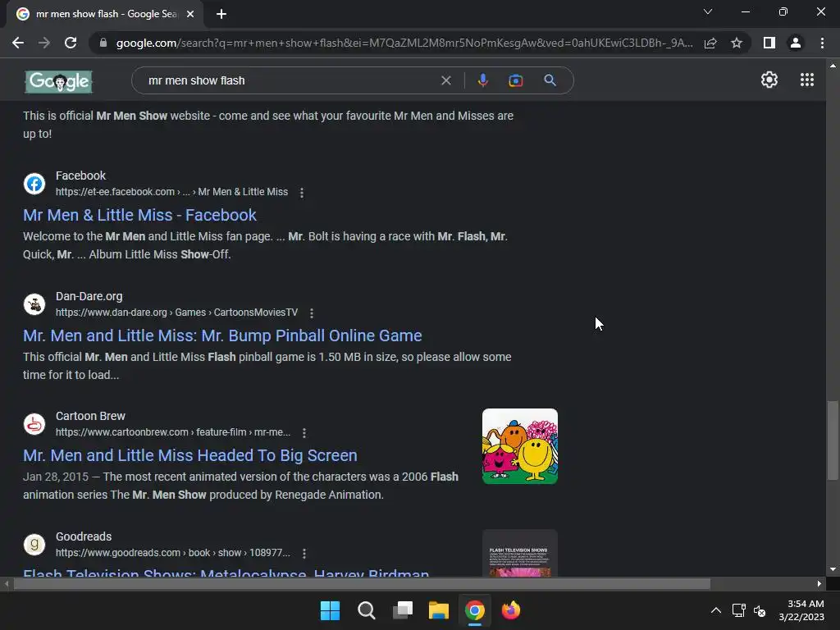Share this page from address bar
This screenshot has height=630, width=840.
[710, 43]
